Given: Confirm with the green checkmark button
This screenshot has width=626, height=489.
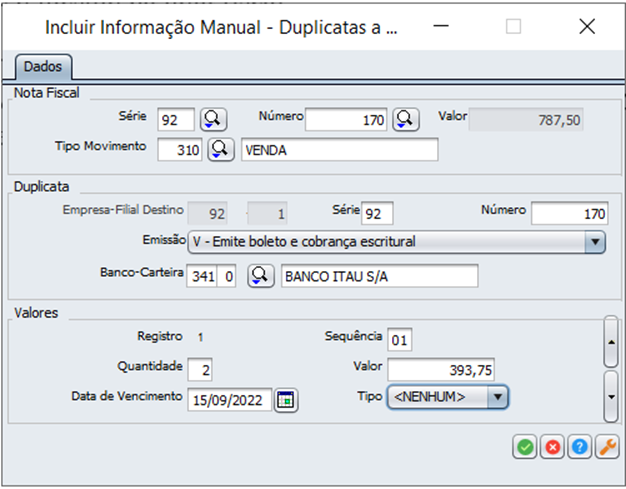Looking at the screenshot, I should (525, 448).
